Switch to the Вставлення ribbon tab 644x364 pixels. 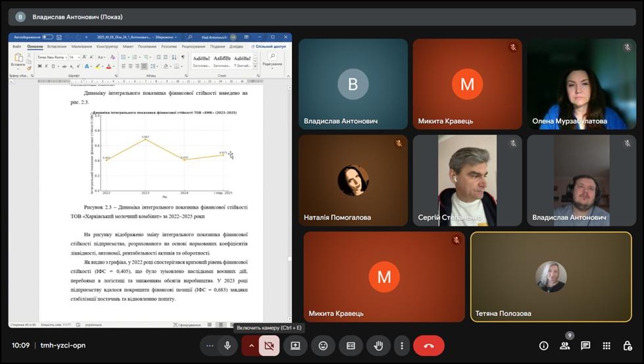tap(57, 47)
